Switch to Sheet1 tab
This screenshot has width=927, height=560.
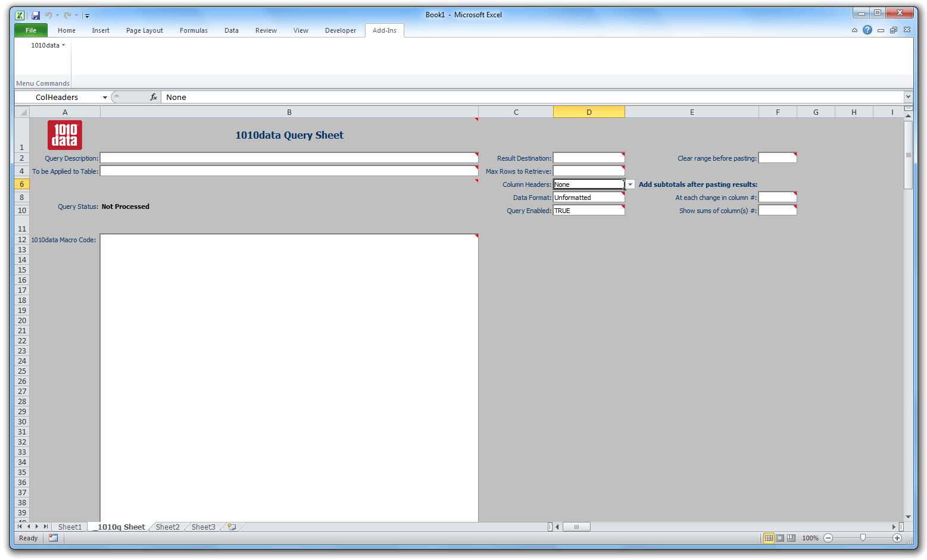coord(70,527)
